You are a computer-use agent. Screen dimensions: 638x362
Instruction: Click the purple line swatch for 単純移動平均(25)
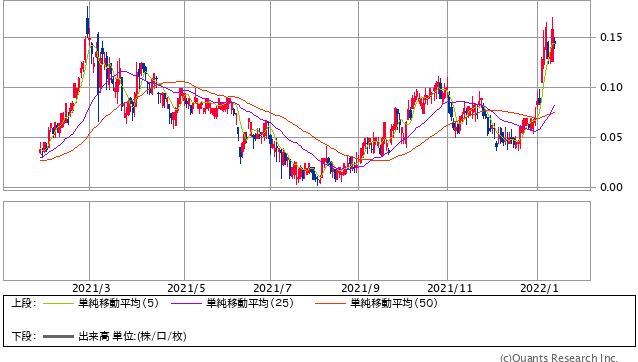coord(186,303)
